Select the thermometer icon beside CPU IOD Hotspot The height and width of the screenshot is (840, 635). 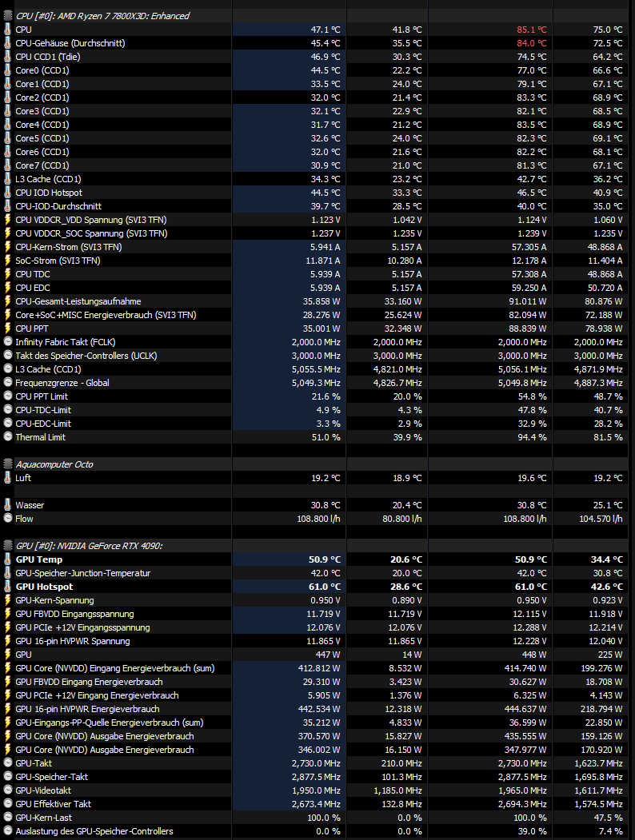(7, 193)
